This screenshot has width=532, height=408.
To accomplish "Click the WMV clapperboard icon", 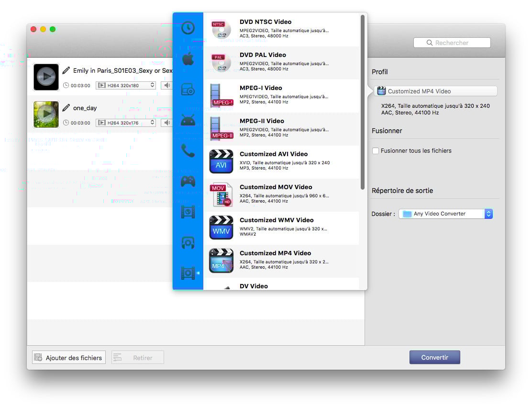I will [x=221, y=227].
